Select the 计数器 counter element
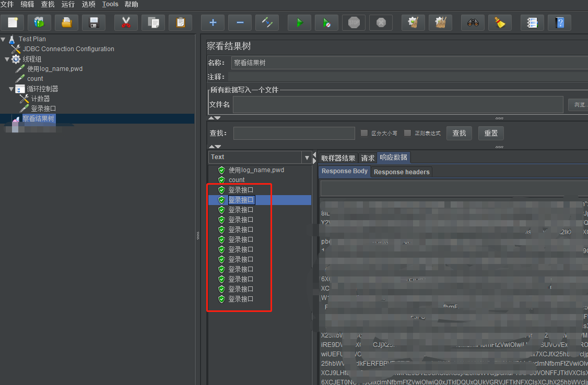 point(41,99)
